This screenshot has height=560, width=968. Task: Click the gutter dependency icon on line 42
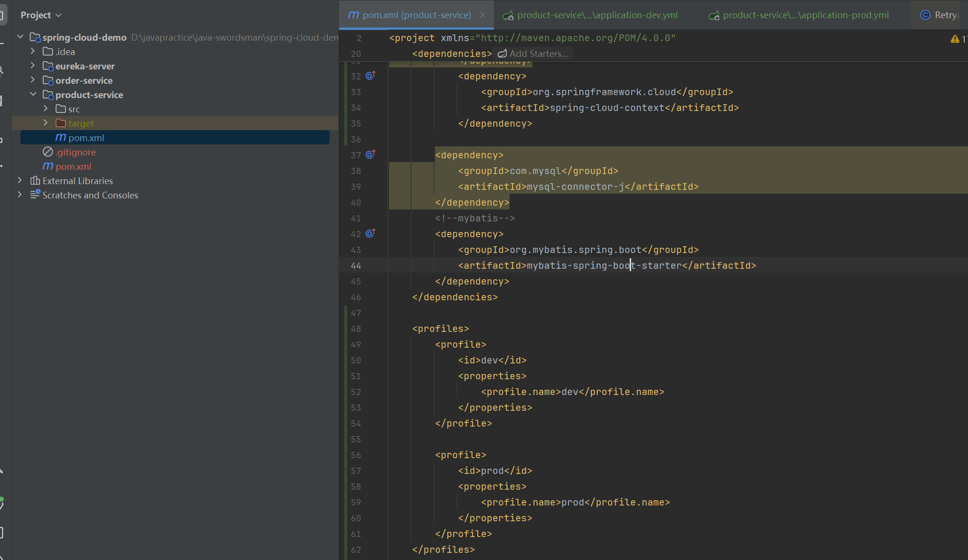pyautogui.click(x=370, y=233)
